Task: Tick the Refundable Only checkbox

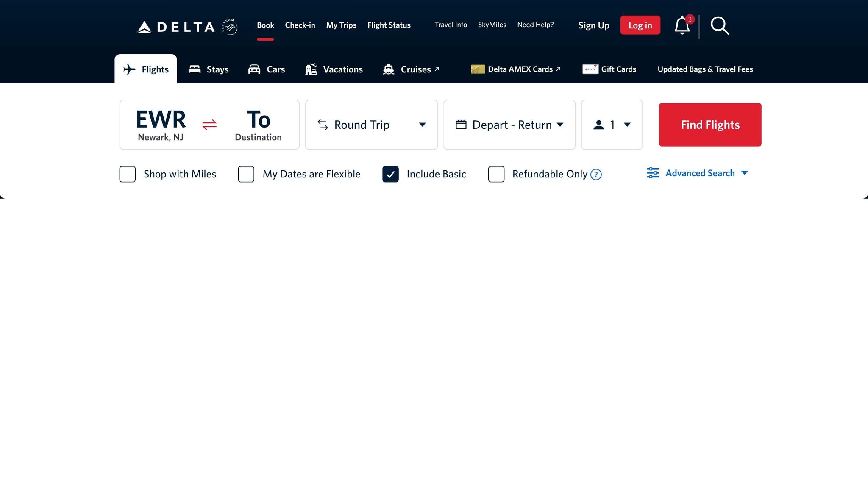Action: click(x=496, y=174)
